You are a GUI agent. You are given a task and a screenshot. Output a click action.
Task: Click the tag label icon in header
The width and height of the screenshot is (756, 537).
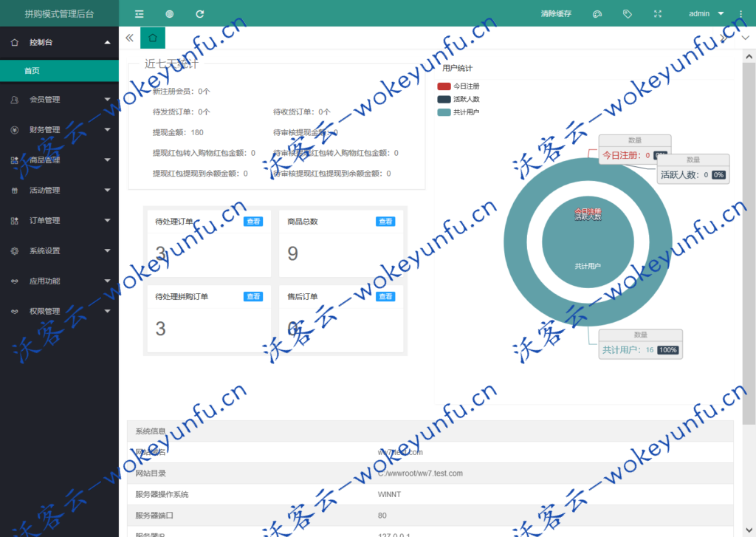(x=628, y=14)
